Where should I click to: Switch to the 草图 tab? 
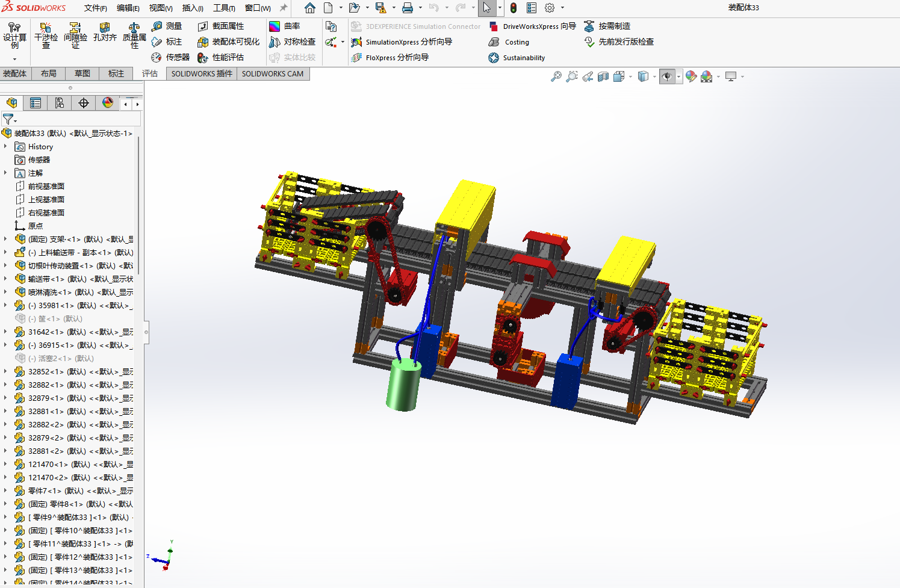tap(82, 73)
